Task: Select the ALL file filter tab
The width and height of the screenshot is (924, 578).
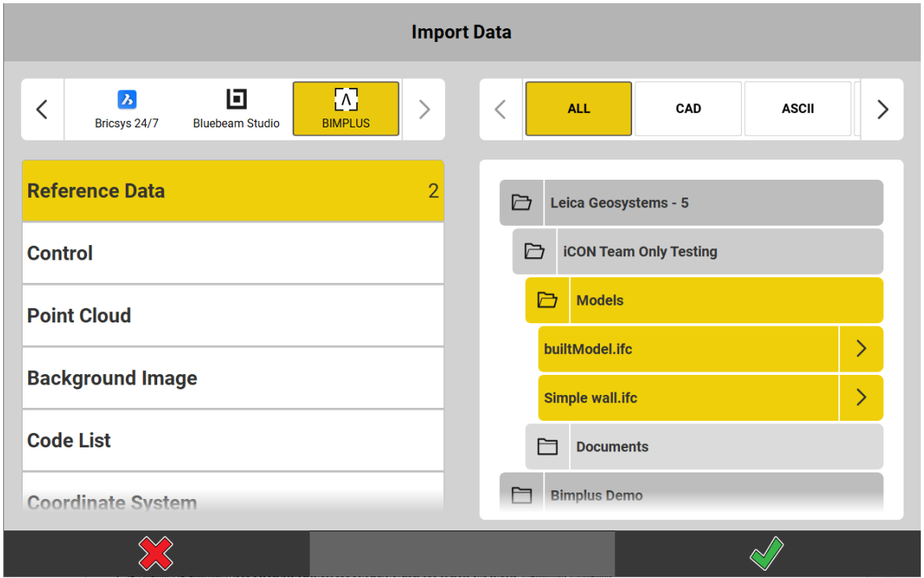Action: (x=579, y=109)
